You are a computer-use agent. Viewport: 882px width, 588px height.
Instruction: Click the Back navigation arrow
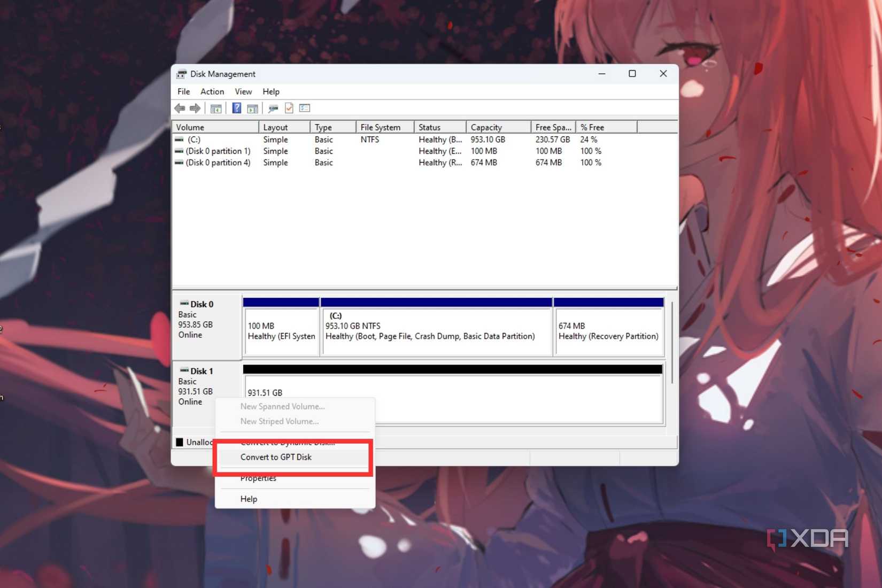(x=180, y=108)
